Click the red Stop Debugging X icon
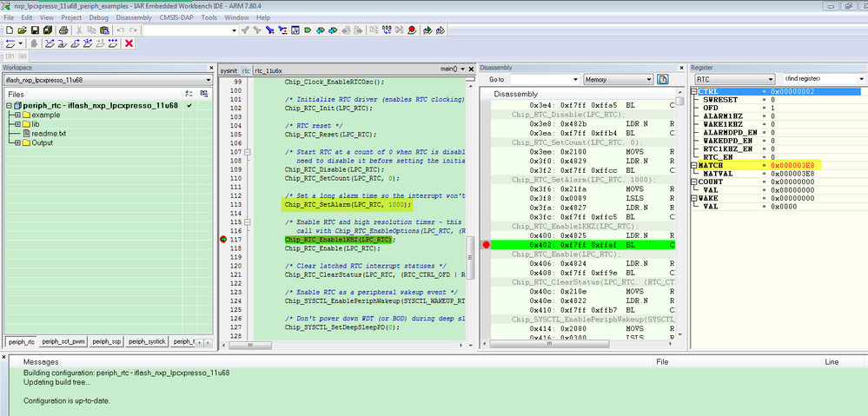Image resolution: width=868 pixels, height=416 pixels. click(x=129, y=43)
